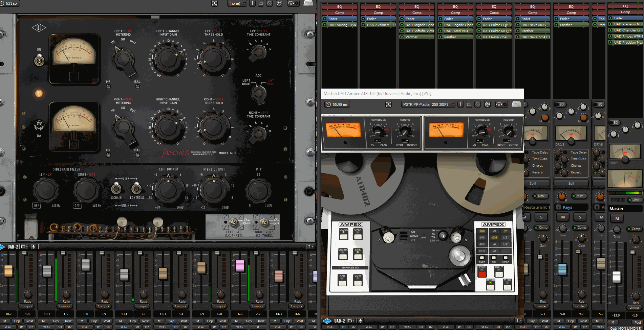
Task: Open ATR-102 preset dropdown MSTR MP-Master 250 30IPS
Action: click(x=428, y=104)
